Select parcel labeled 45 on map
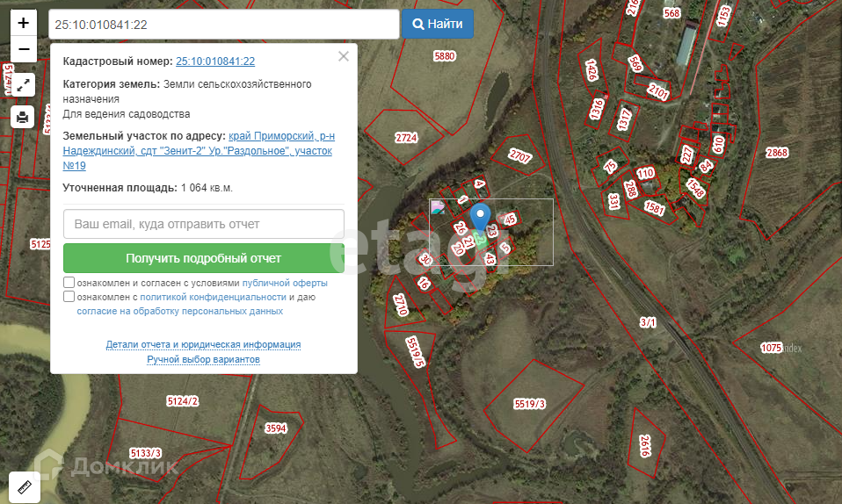 [x=510, y=219]
